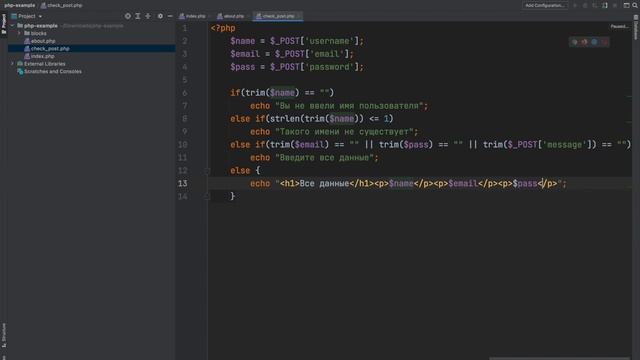Switch to the index.php editor tab
The width and height of the screenshot is (640, 360).
(x=193, y=16)
